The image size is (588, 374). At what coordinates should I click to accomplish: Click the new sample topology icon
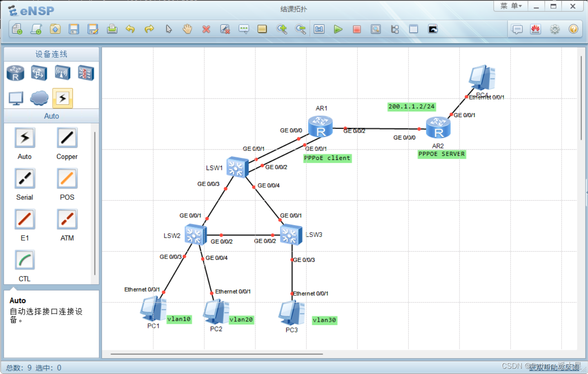36,29
